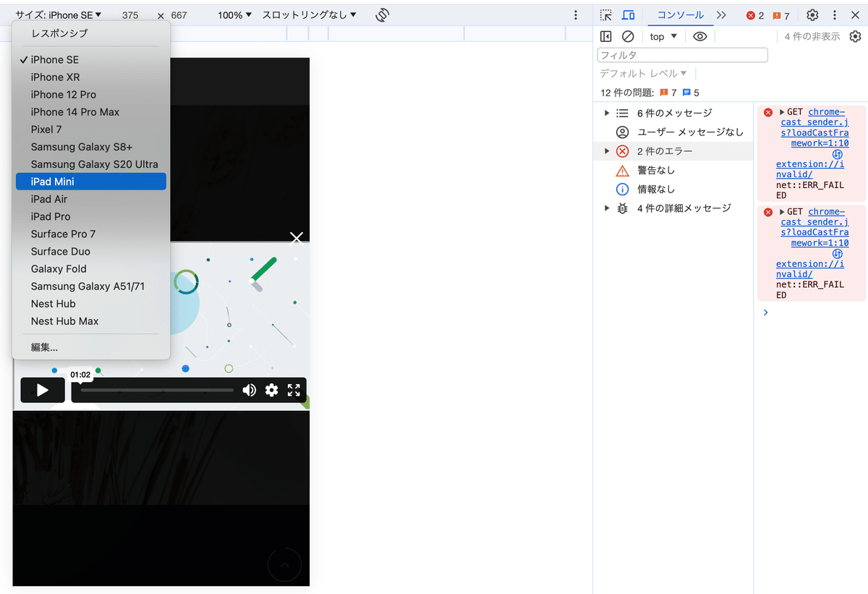868x594 pixels.
Task: Select レスポンシブ from device list
Action: pos(91,33)
